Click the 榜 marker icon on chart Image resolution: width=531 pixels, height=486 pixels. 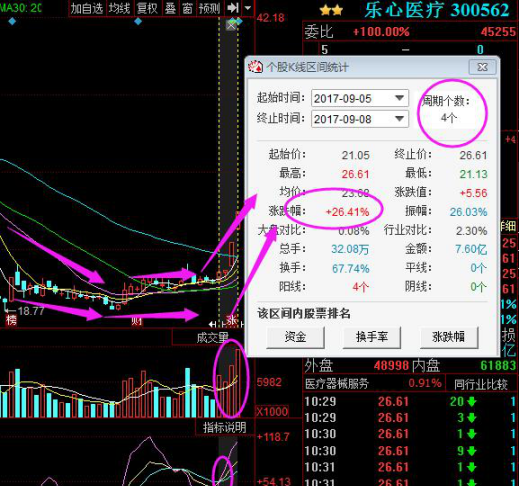pos(11,320)
